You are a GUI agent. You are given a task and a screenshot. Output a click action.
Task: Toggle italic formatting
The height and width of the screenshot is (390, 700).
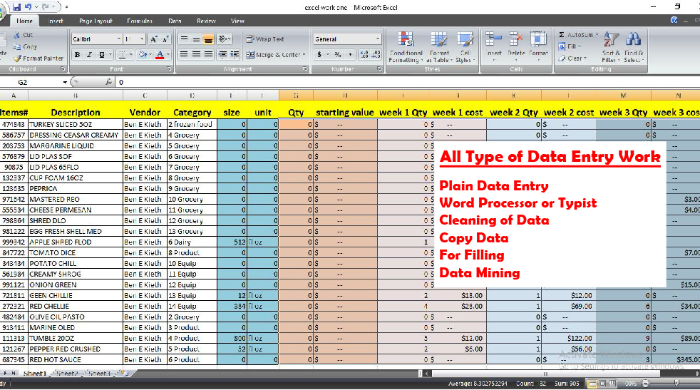click(x=89, y=54)
